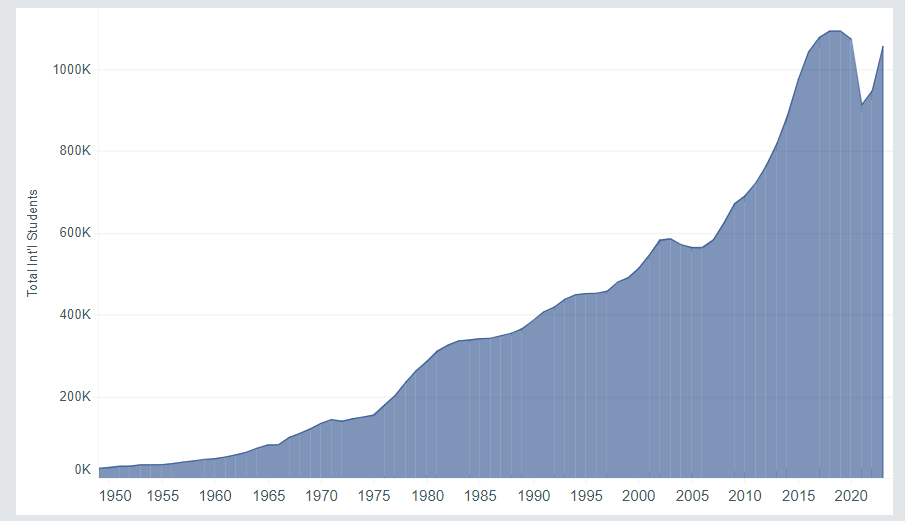
Task: Click the 1990 x-axis year label
Action: (533, 496)
